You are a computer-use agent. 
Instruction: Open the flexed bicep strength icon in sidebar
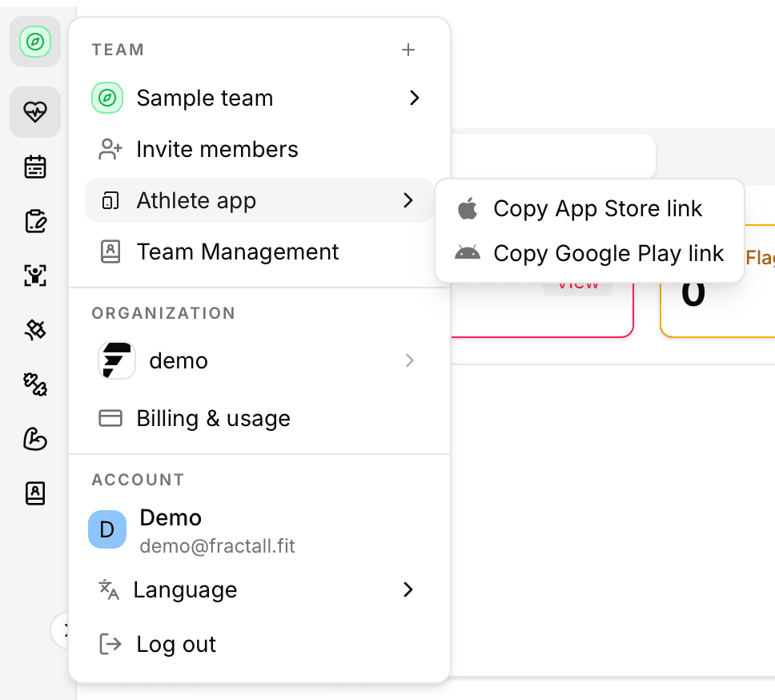pos(35,438)
